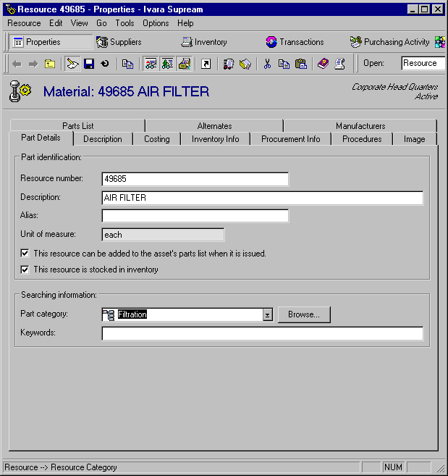Open the Properties view button
Screen dimensions: 448x476
(51, 42)
